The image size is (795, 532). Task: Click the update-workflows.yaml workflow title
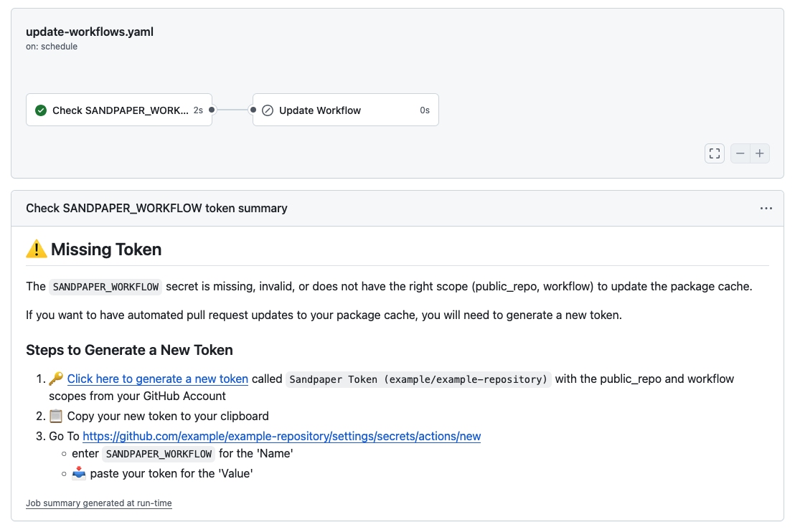coord(88,32)
